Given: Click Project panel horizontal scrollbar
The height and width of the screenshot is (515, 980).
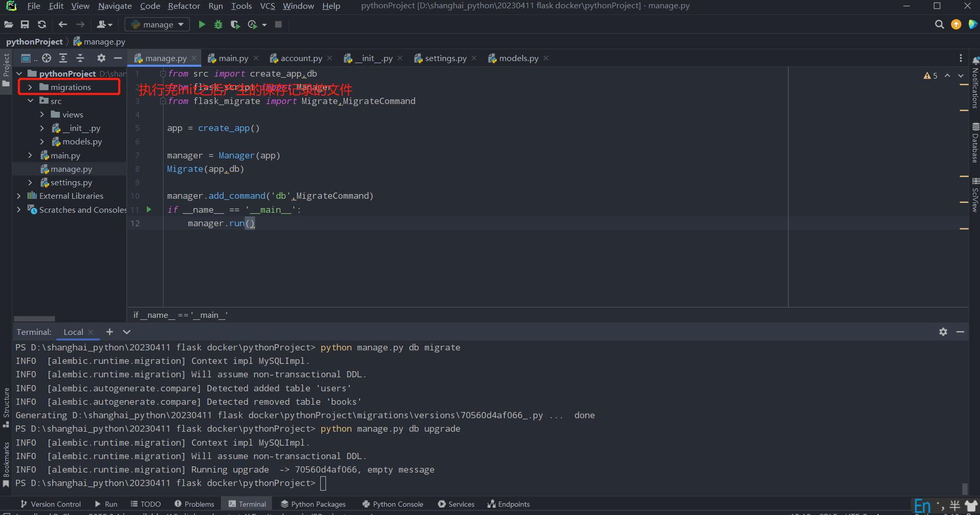Looking at the screenshot, I should (x=34, y=319).
